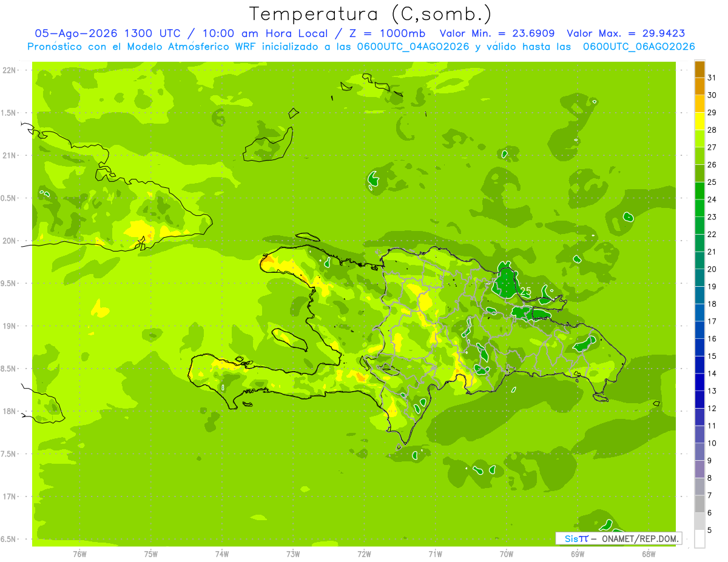Image resolution: width=728 pixels, height=562 pixels.
Task: Click the "17N" latitude axis label
Action: point(10,497)
